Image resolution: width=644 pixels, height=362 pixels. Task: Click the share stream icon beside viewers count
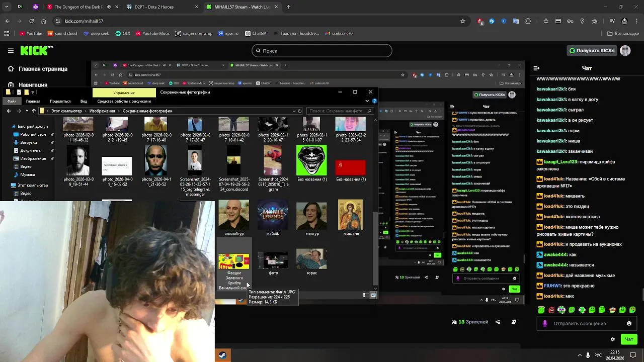pyautogui.click(x=498, y=322)
